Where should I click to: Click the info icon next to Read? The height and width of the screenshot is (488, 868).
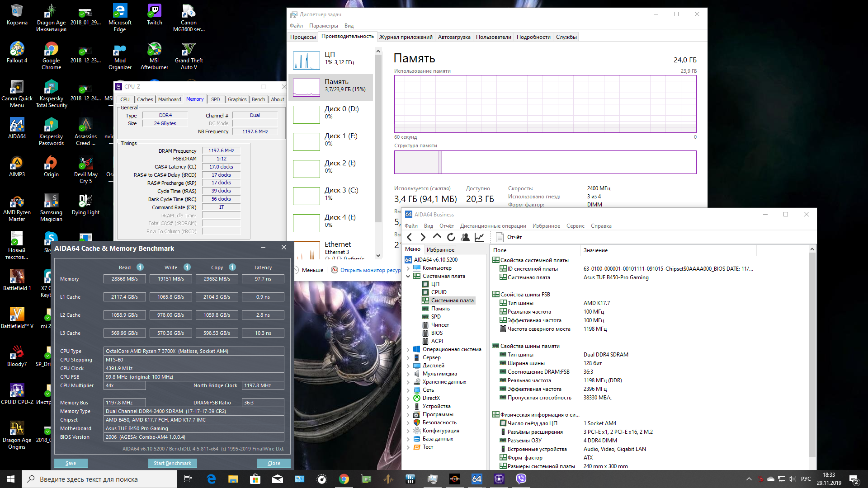click(x=140, y=267)
